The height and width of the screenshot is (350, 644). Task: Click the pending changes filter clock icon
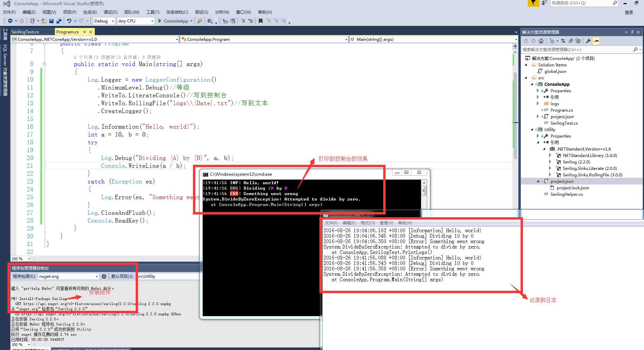tap(552, 41)
